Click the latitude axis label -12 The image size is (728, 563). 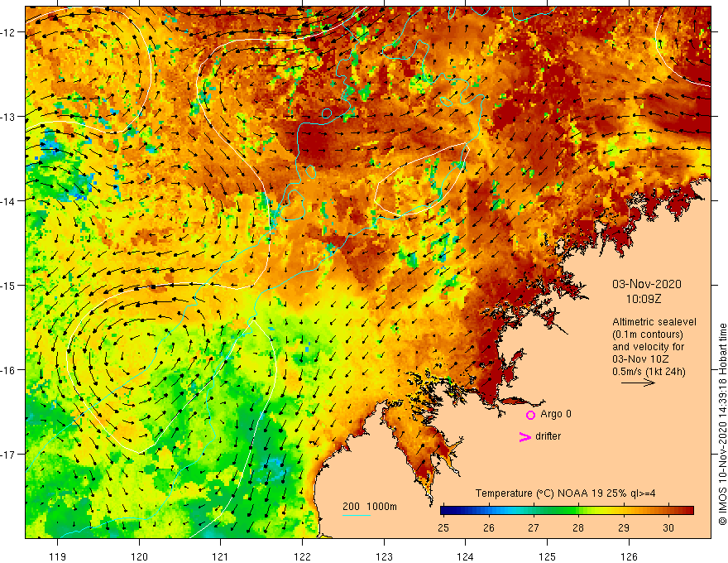click(x=8, y=32)
